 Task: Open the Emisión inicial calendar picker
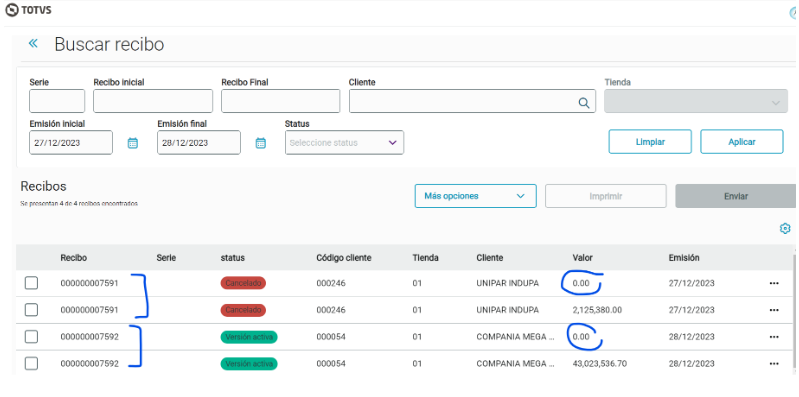[132, 143]
